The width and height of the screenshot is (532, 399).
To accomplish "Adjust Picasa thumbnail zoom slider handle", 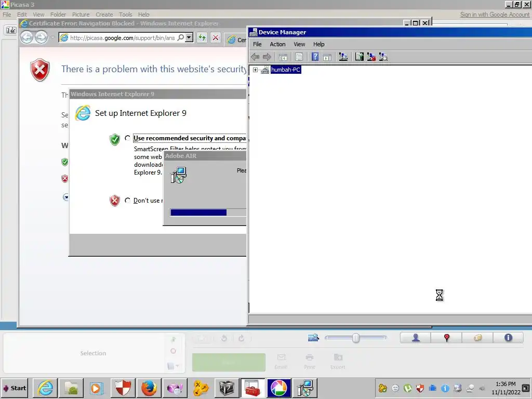I will [355, 338].
